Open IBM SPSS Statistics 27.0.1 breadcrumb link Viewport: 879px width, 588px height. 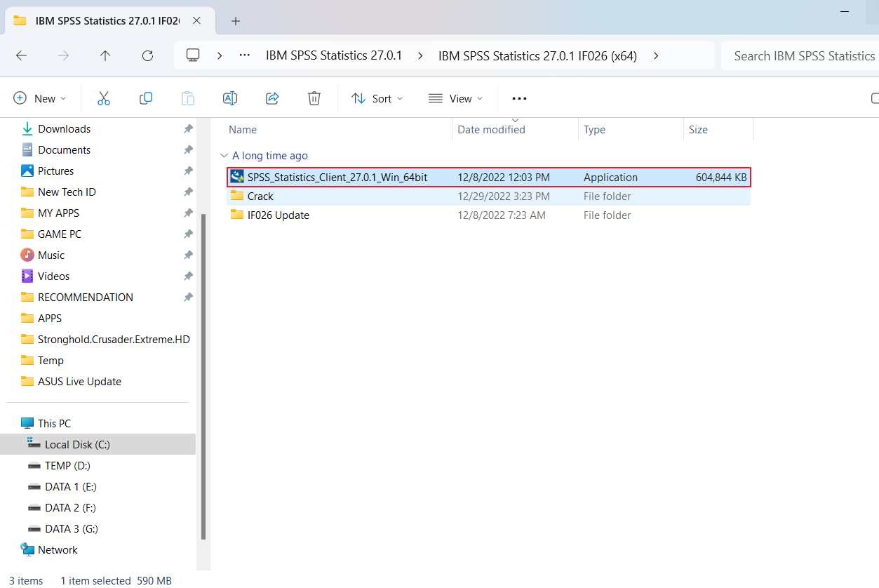pyautogui.click(x=334, y=55)
